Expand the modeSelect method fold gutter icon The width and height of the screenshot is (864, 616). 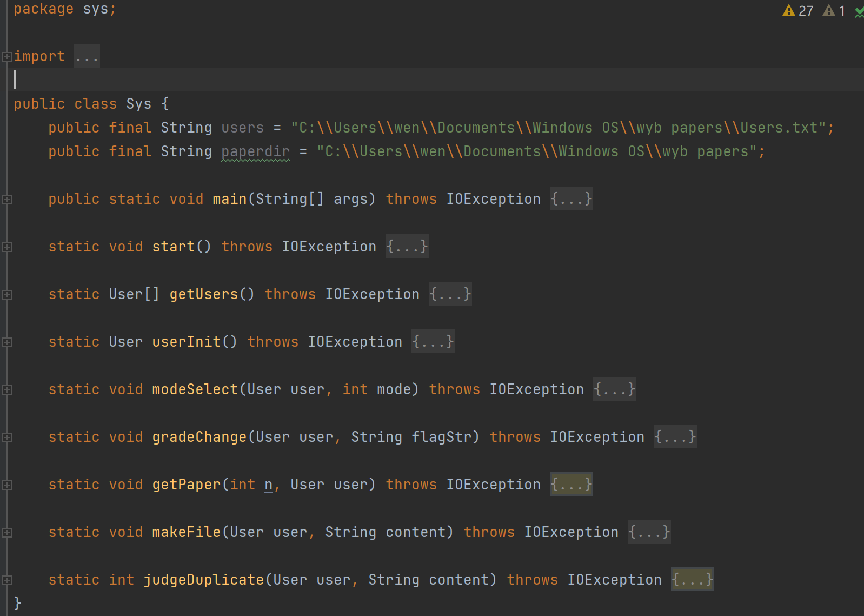7,389
